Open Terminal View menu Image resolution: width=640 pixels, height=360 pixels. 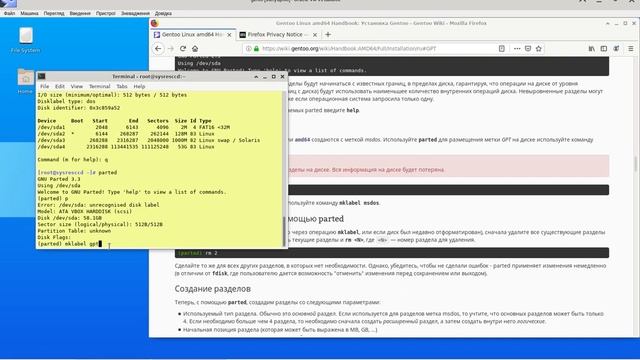tap(77, 87)
